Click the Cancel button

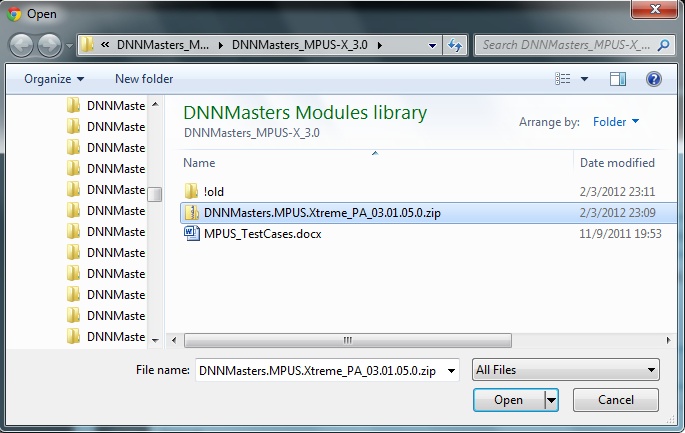tap(616, 400)
